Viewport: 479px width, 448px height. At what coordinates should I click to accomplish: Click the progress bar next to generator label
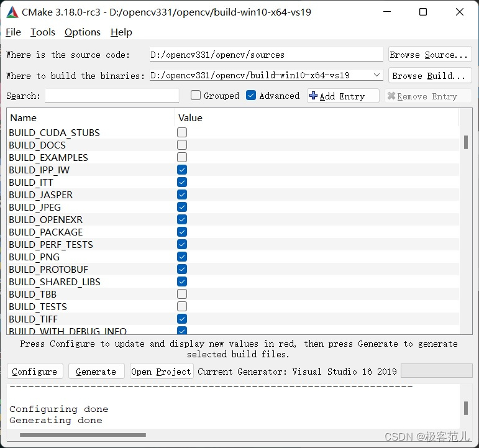437,371
